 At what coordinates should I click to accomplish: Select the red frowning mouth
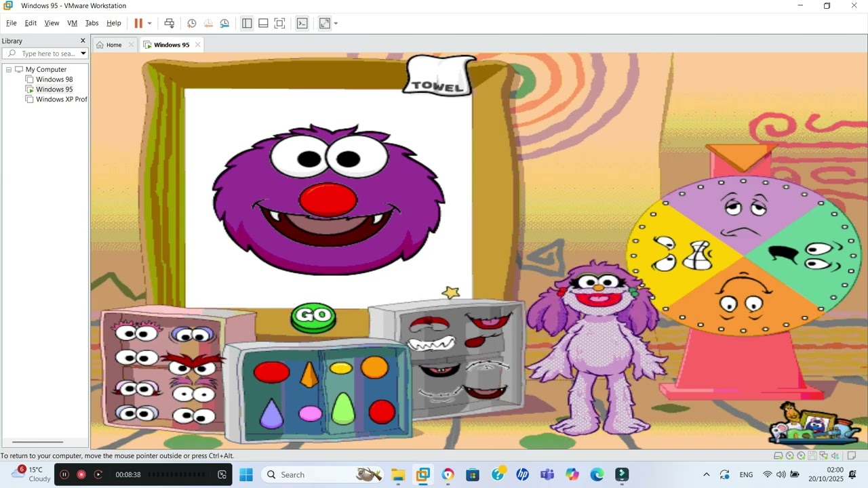pyautogui.click(x=429, y=324)
